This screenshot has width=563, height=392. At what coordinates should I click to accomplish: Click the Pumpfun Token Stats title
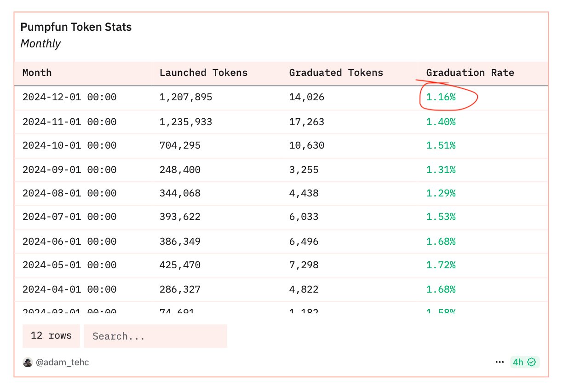tap(76, 27)
